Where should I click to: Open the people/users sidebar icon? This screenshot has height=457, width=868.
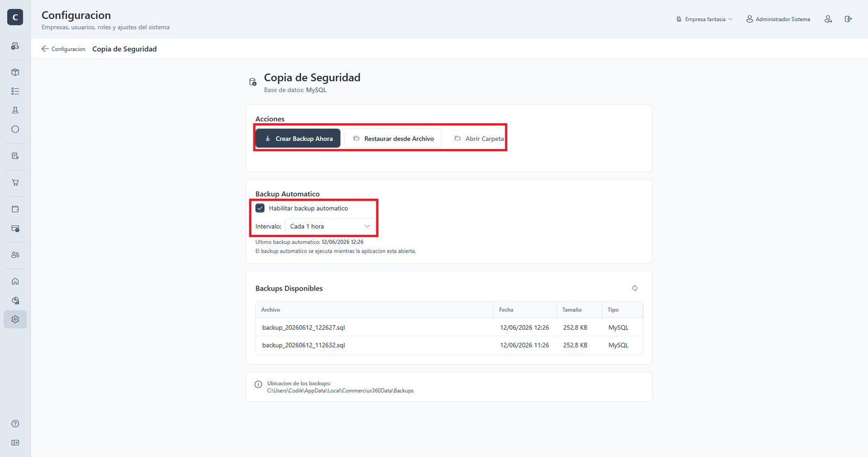(x=15, y=255)
